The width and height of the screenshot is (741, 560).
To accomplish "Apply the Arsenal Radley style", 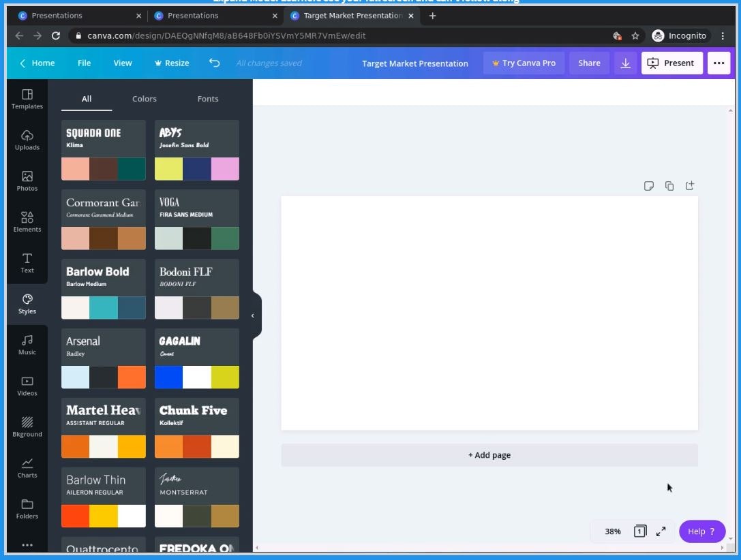I will pyautogui.click(x=104, y=358).
